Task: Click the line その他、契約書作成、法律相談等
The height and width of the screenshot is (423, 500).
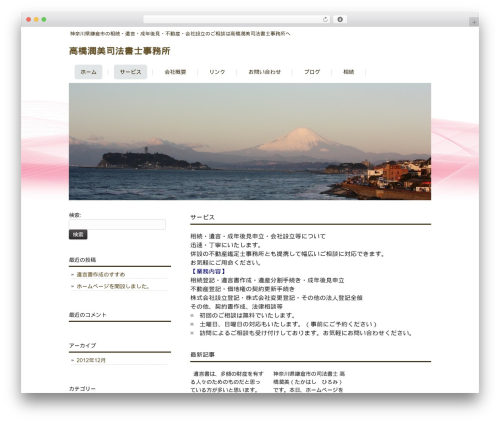Action: [236, 306]
